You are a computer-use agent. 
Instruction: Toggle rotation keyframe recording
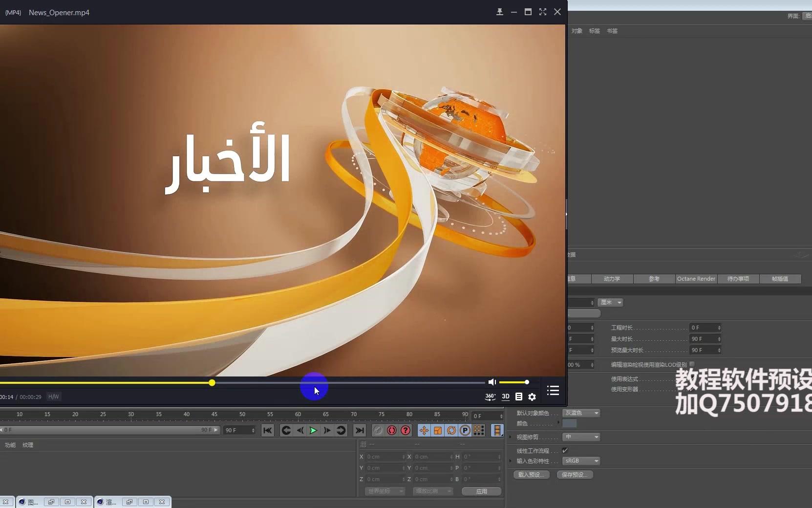(451, 430)
